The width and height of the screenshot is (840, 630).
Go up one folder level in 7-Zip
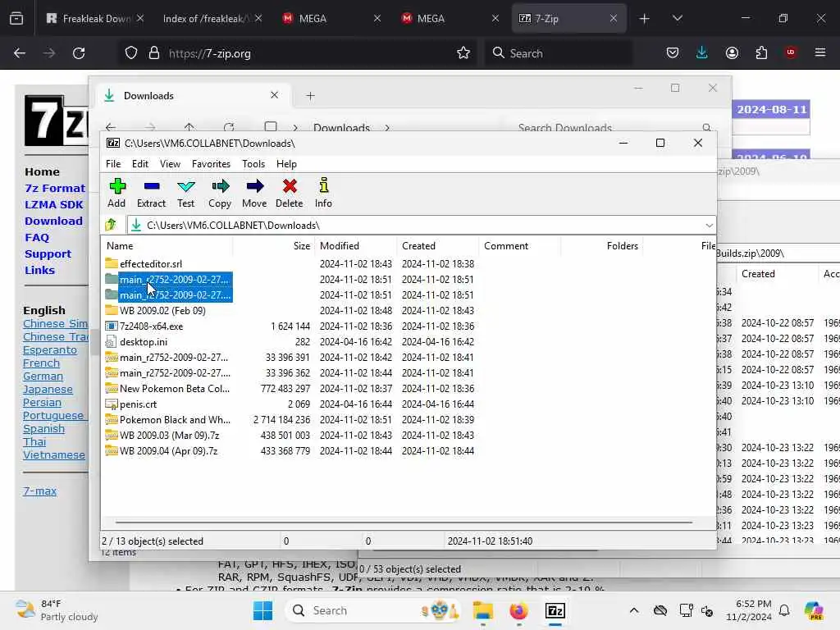(x=112, y=225)
